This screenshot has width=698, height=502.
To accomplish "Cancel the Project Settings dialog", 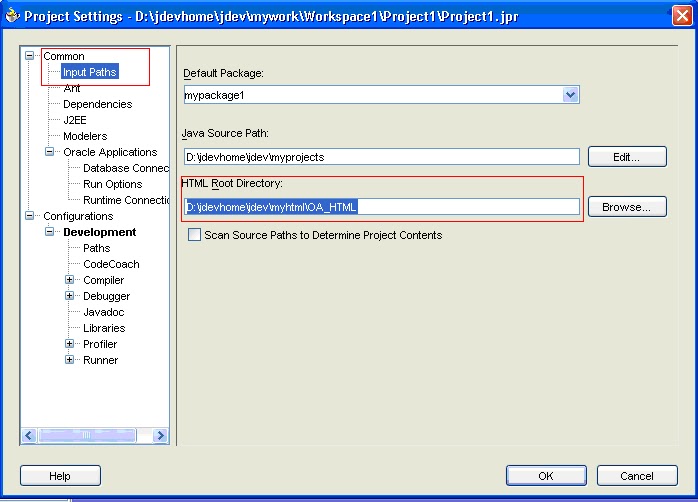I will coord(637,476).
